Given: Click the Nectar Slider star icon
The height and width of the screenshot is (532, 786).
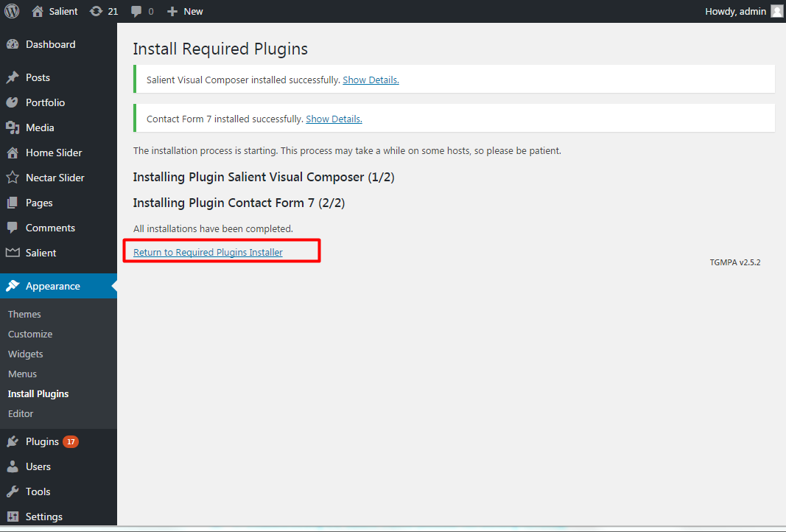Looking at the screenshot, I should [13, 178].
